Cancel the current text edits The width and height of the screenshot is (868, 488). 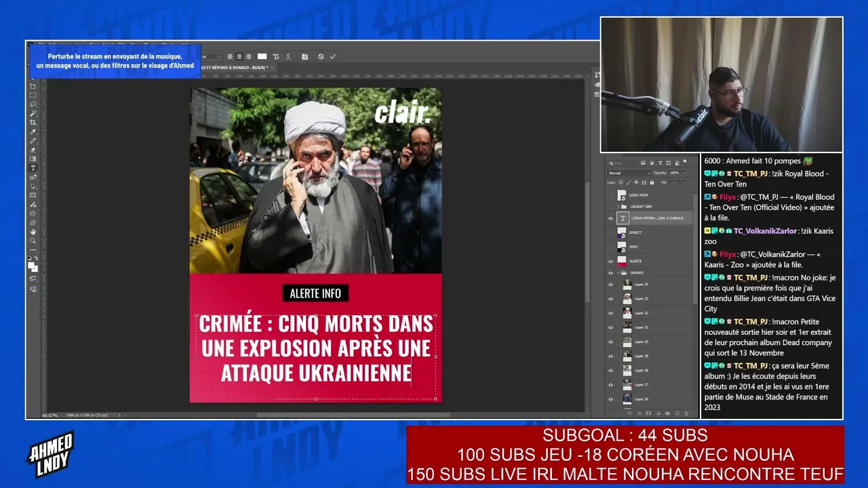[x=321, y=56]
